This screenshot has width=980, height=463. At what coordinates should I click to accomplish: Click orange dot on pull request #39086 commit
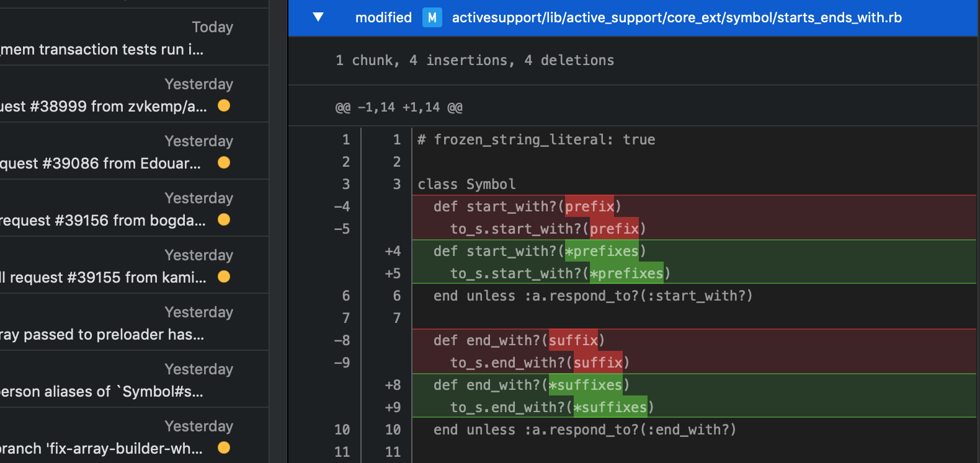(224, 163)
